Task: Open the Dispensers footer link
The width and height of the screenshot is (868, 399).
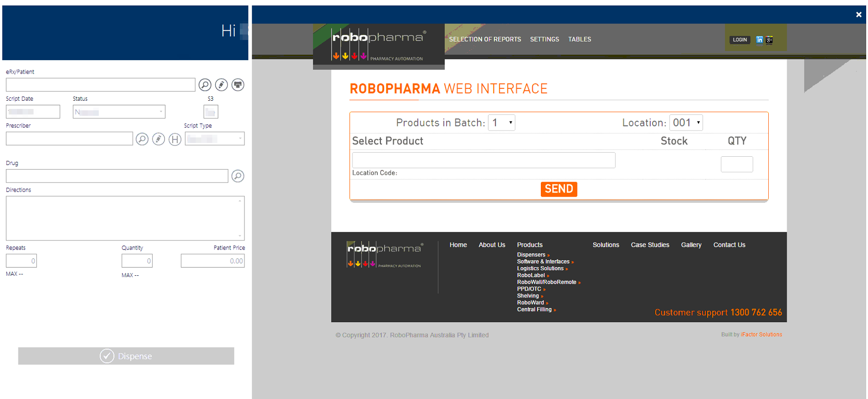Action: (533, 255)
